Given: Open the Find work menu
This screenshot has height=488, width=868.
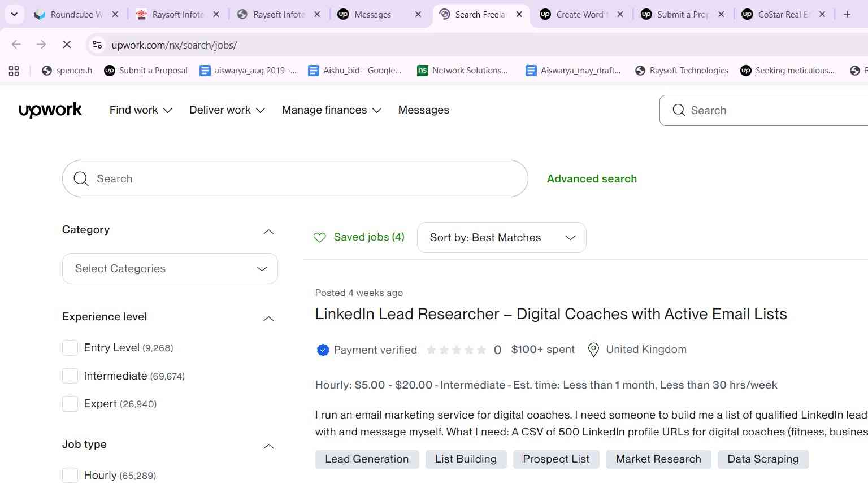Looking at the screenshot, I should (141, 110).
